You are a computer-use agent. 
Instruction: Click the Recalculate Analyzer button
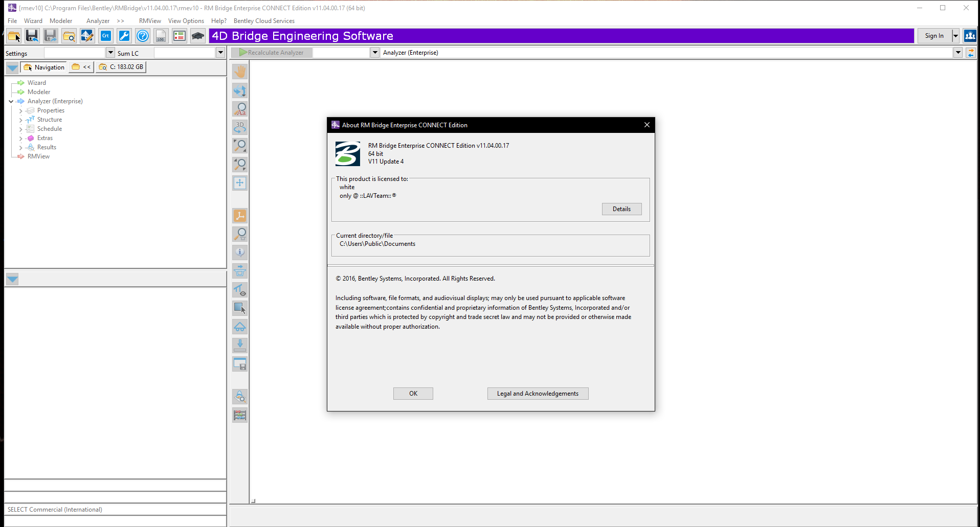click(x=272, y=53)
